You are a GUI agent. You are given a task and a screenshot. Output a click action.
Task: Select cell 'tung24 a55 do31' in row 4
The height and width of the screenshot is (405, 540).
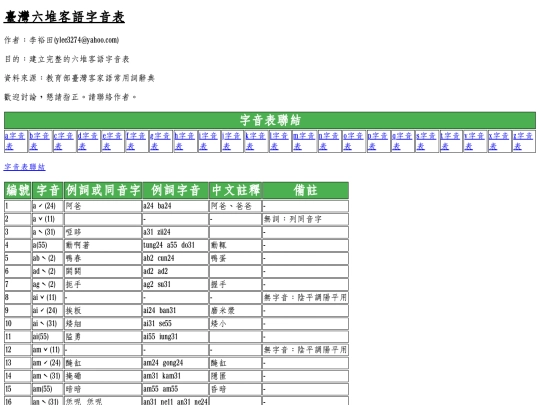[175, 245]
